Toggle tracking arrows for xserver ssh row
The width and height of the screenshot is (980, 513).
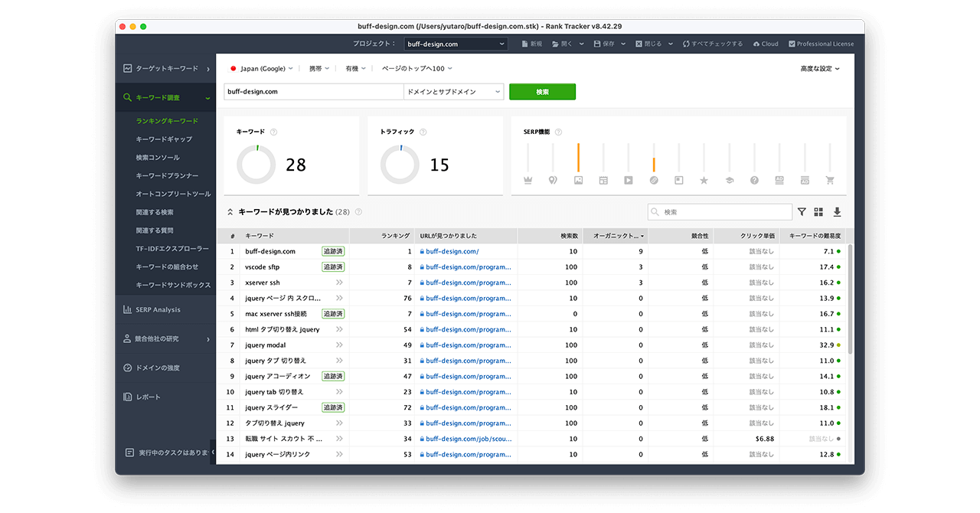pos(339,283)
